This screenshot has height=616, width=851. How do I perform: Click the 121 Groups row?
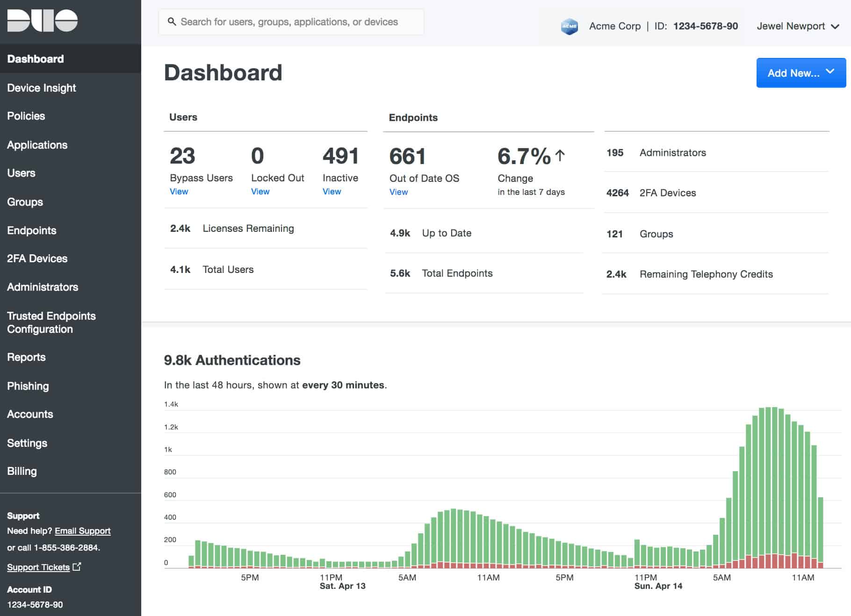click(716, 234)
